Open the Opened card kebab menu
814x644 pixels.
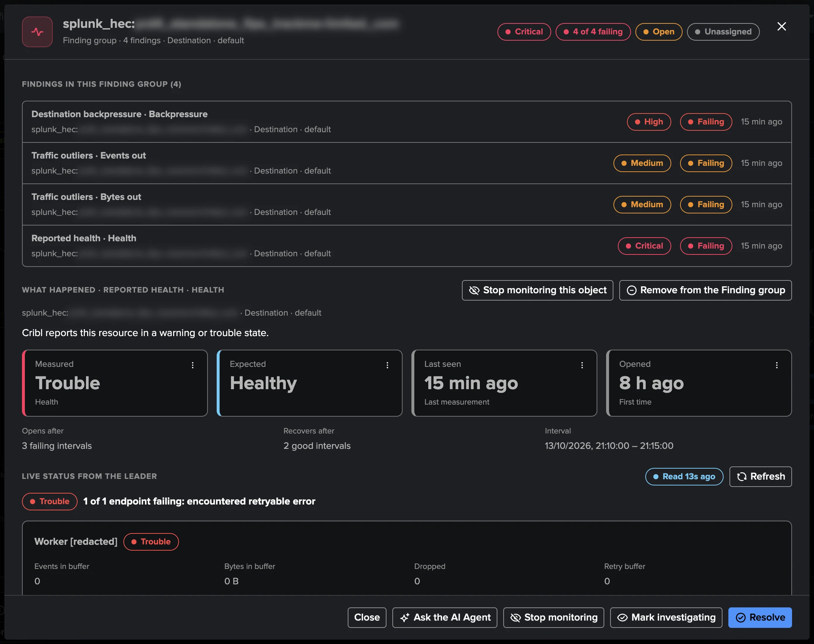point(777,365)
